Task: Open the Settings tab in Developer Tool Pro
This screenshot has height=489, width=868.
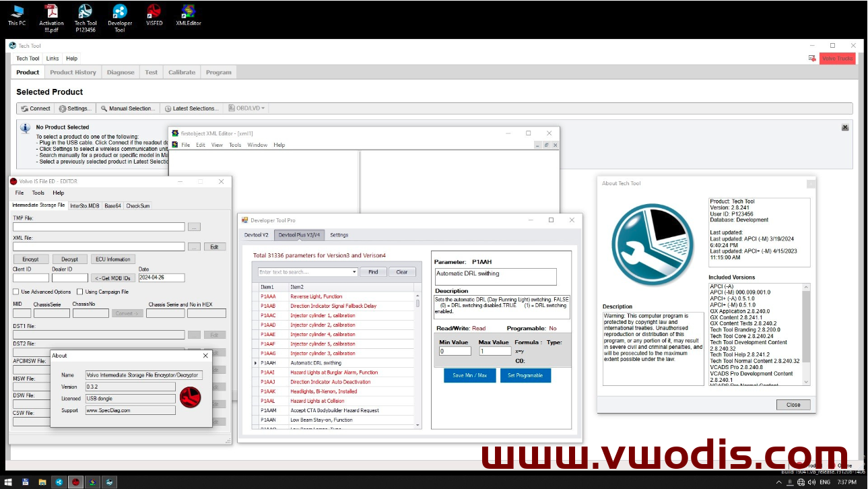Action: 339,235
